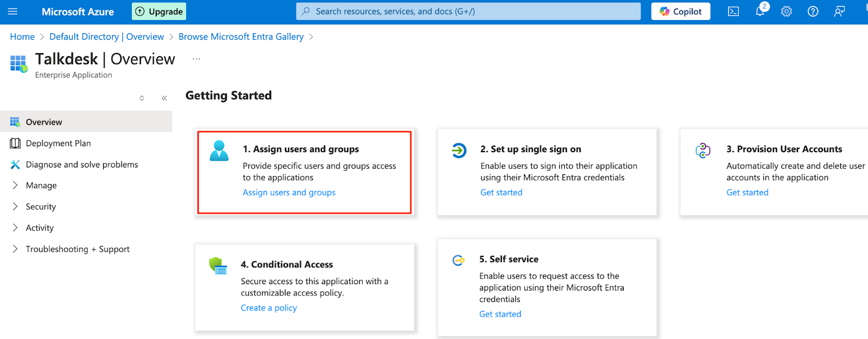This screenshot has width=868, height=339.
Task: Click the Self service key icon
Action: pyautogui.click(x=458, y=260)
